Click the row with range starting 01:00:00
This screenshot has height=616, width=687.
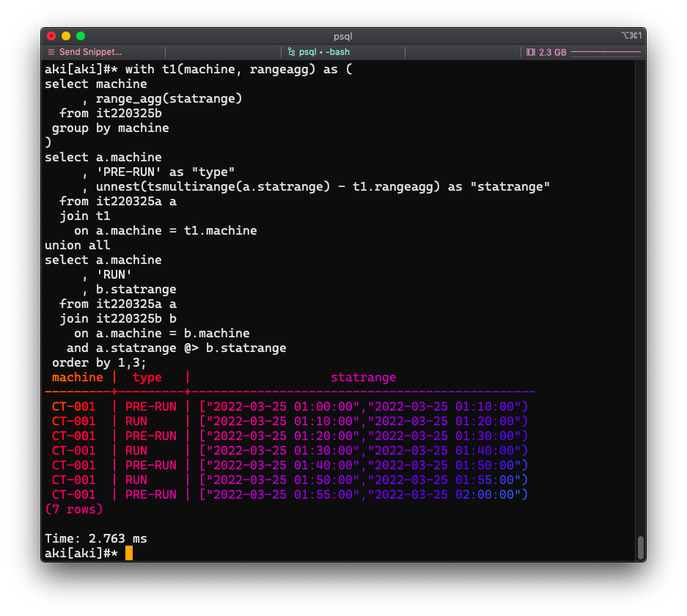point(290,406)
